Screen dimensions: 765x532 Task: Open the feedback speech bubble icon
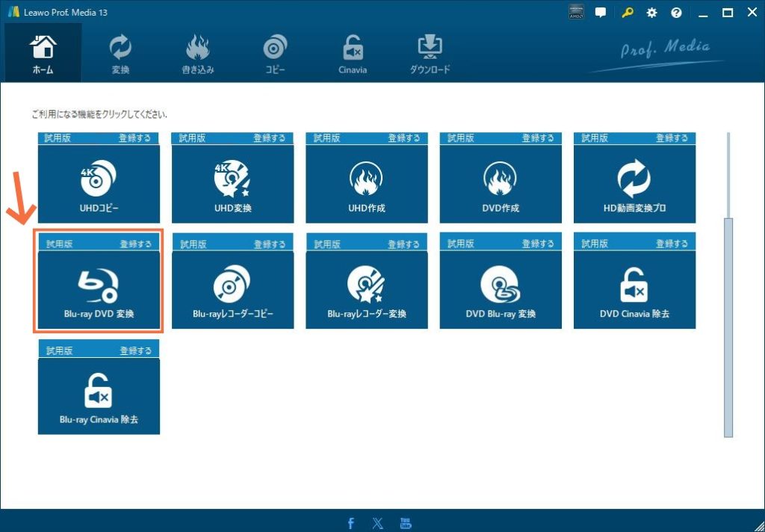(601, 13)
